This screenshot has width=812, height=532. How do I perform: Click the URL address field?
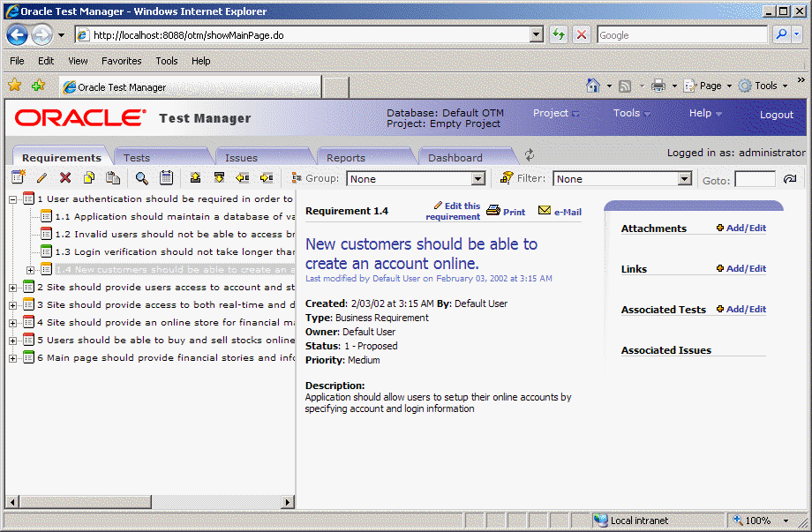[311, 34]
